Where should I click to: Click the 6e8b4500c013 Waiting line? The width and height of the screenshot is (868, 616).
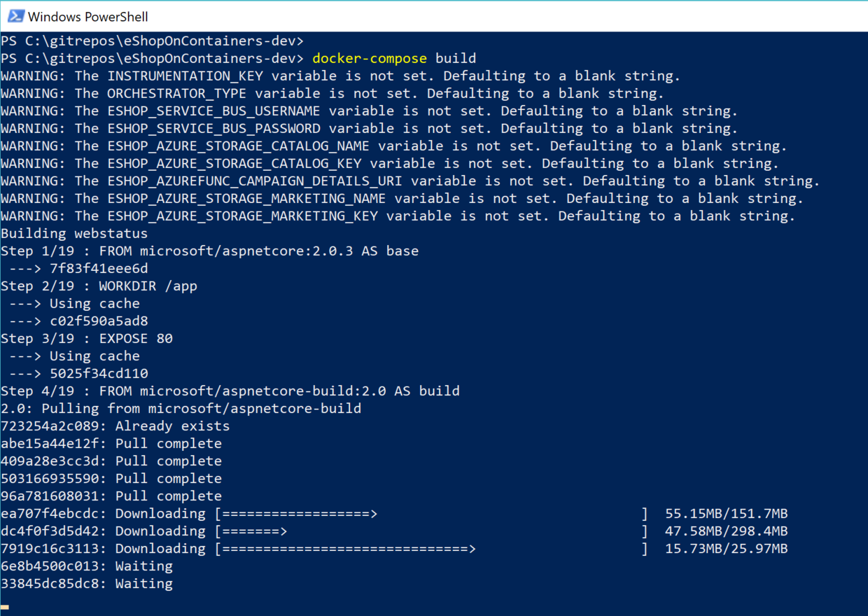pos(87,566)
